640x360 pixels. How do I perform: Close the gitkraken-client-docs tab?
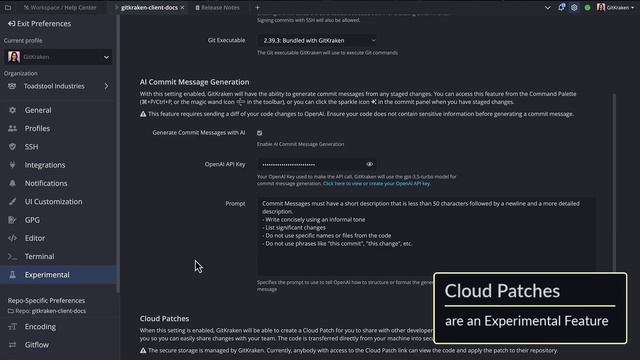[x=182, y=7]
